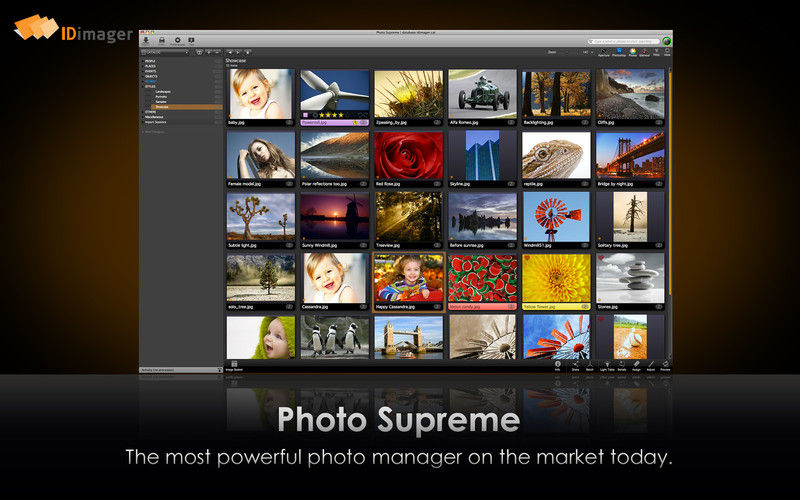
Task: Open the Catalog dropdown selector
Action: (x=165, y=53)
